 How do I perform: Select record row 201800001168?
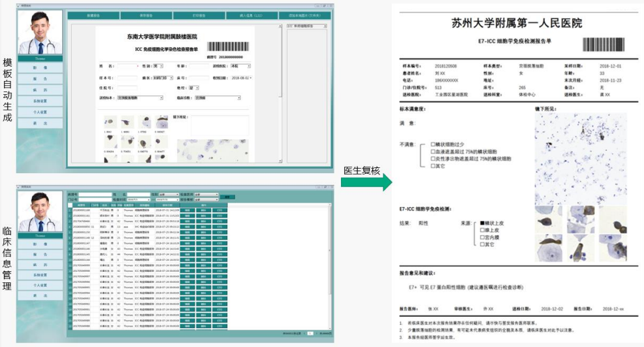point(148,210)
